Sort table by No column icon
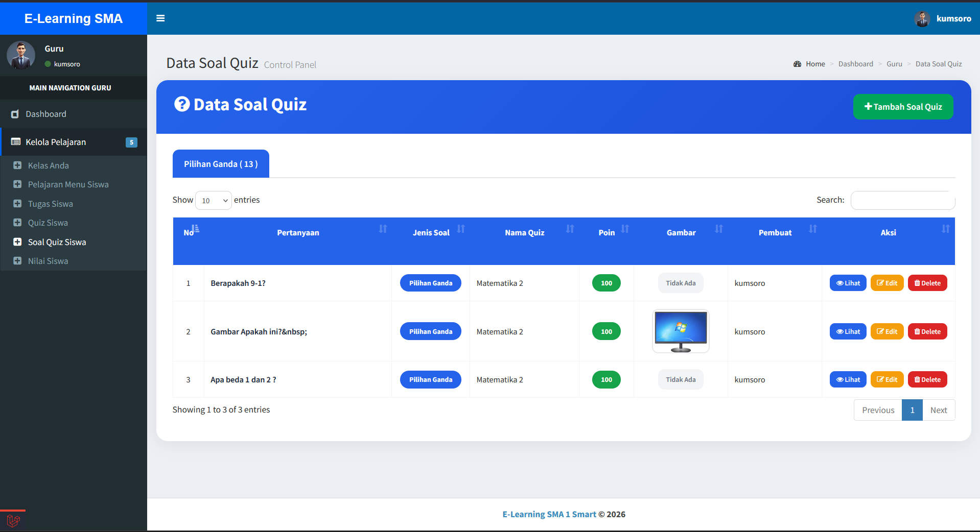 coord(195,229)
